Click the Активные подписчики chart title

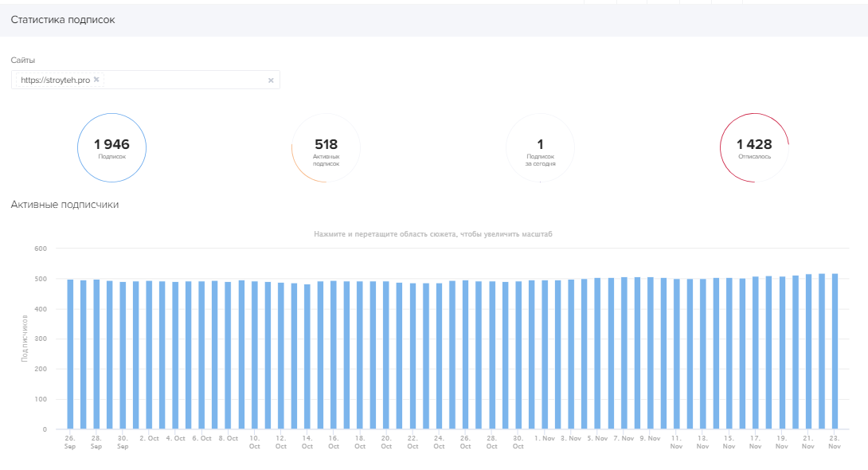tap(65, 205)
